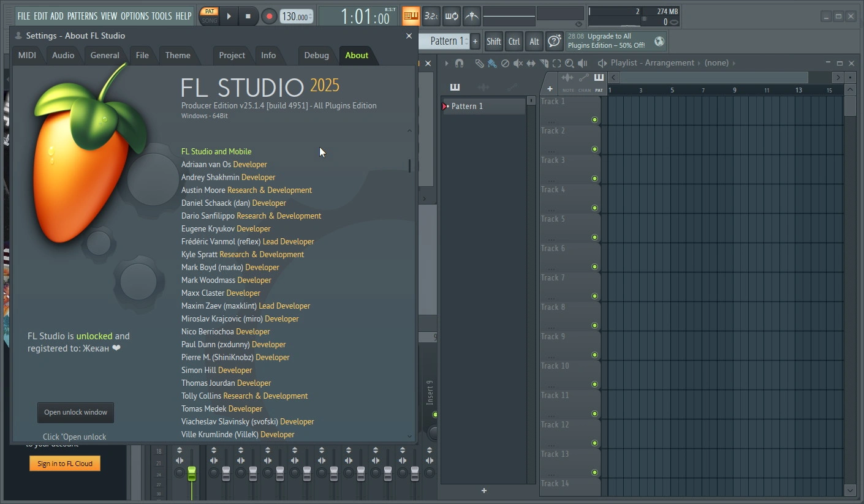Switch to the Theme settings tab
This screenshot has width=864, height=504.
click(178, 55)
